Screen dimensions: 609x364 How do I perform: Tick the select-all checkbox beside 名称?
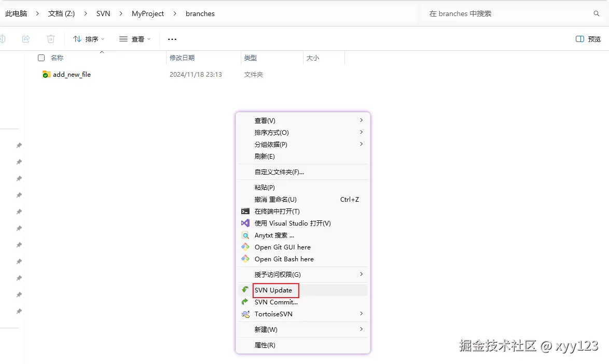click(x=41, y=58)
